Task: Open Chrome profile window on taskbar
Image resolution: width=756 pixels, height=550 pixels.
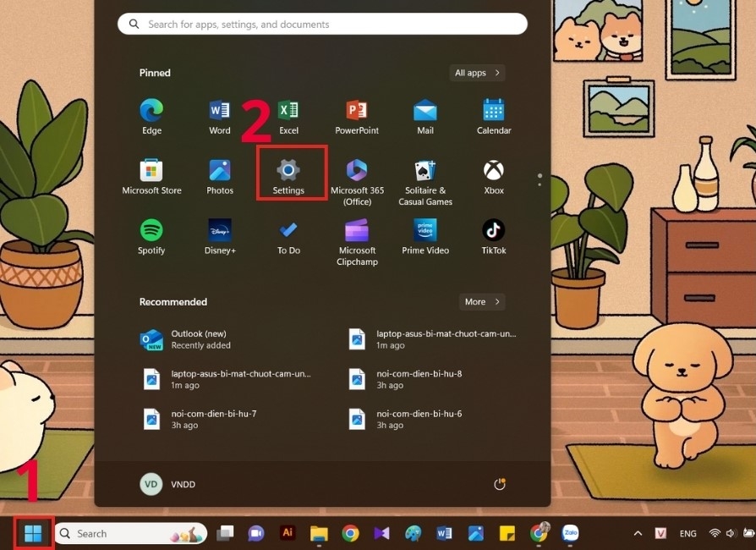Action: point(539,532)
